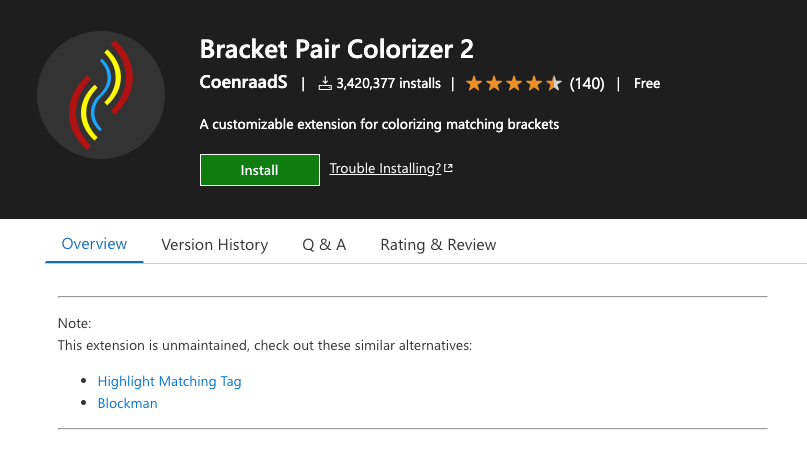The width and height of the screenshot is (807, 452).
Task: Click the (140) ratings count
Action: click(x=587, y=84)
